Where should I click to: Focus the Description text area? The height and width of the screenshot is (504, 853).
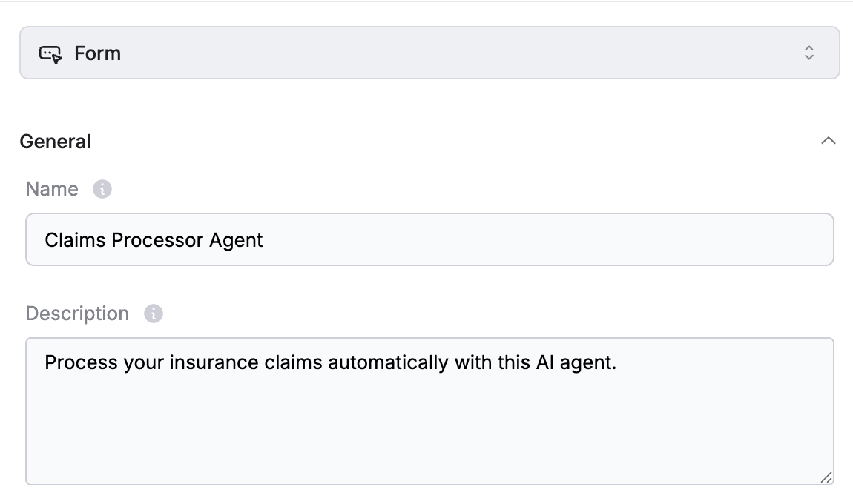(429, 411)
